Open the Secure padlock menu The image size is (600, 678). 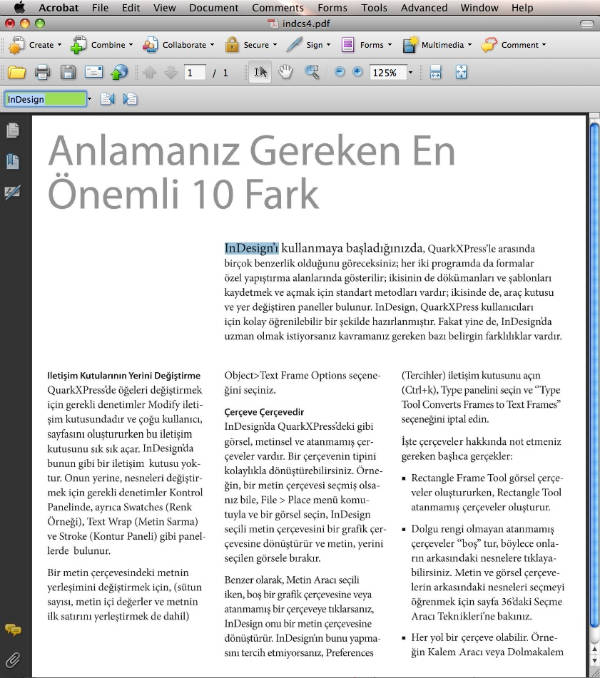tap(251, 45)
